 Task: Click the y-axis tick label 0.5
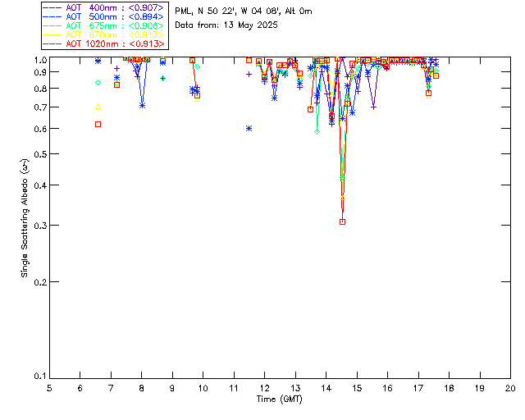(x=40, y=154)
